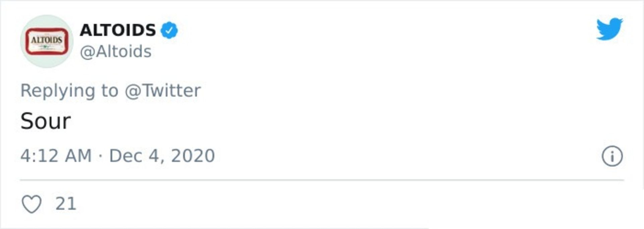644x229 pixels.
Task: Click the like count 21
Action: [66, 204]
